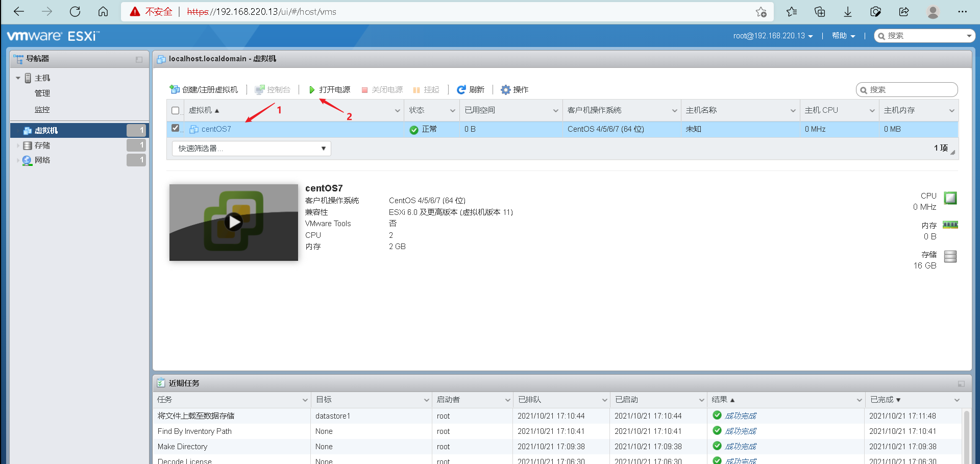Click the VM list search field
Viewport: 980px width, 464px height.
(906, 90)
